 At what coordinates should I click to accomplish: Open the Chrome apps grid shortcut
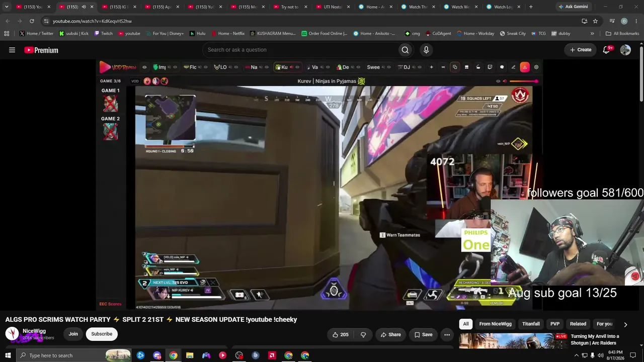7,34
